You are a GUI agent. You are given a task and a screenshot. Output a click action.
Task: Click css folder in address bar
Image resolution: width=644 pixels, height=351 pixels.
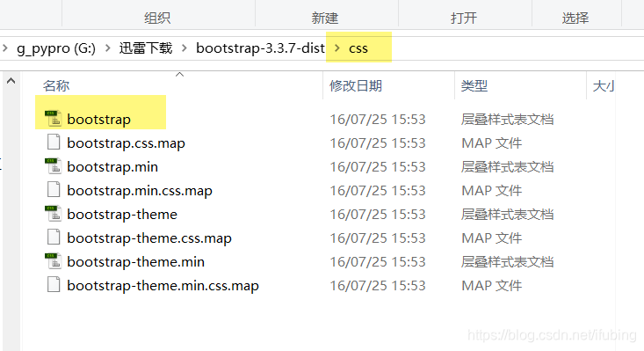358,48
